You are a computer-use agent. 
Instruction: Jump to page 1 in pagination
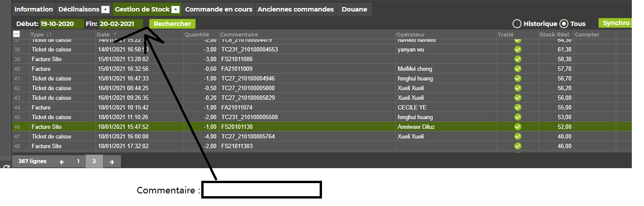pyautogui.click(x=78, y=162)
